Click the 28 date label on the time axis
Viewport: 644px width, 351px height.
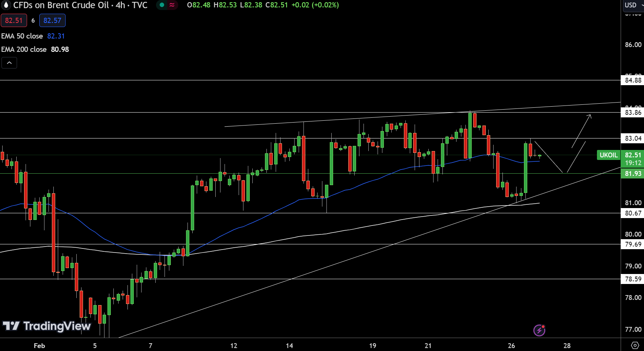(567, 346)
